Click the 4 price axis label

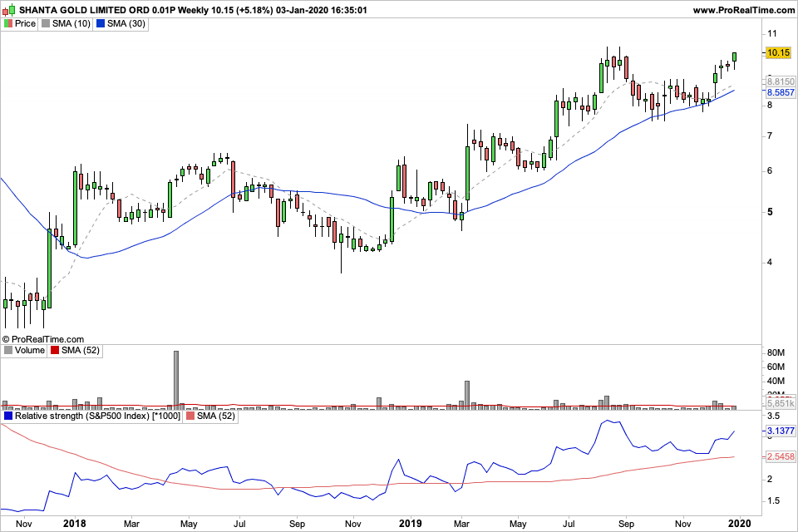[770, 262]
